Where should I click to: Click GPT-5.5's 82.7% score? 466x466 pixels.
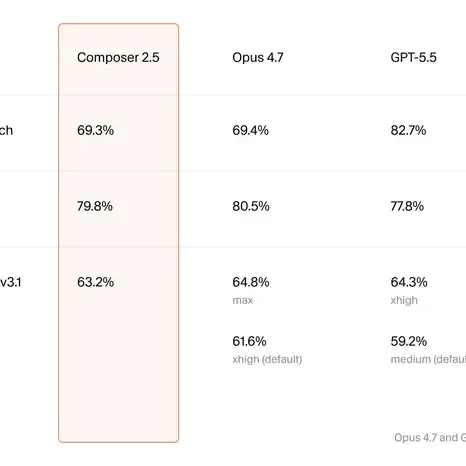pos(408,130)
